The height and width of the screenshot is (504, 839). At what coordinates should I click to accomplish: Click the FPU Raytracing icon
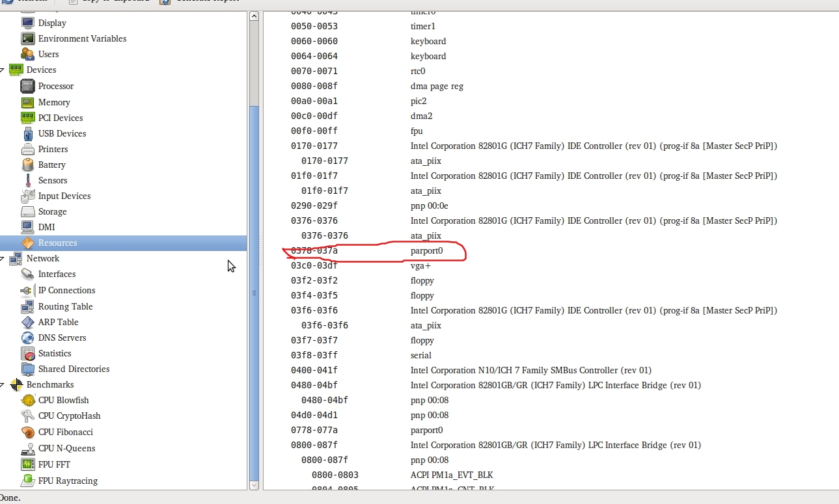click(27, 481)
